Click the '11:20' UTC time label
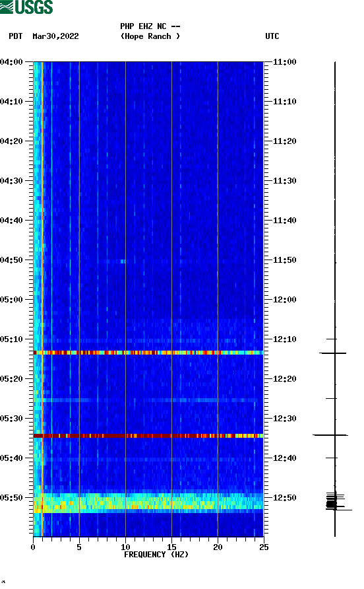 point(284,141)
